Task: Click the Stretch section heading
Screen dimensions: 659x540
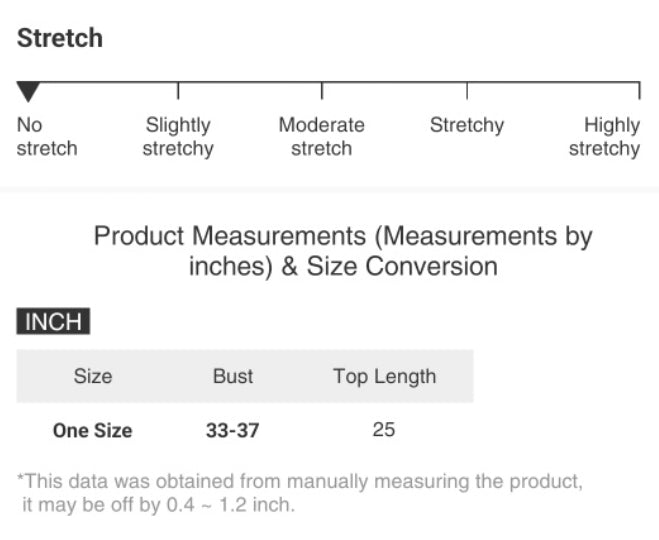Action: (x=60, y=39)
